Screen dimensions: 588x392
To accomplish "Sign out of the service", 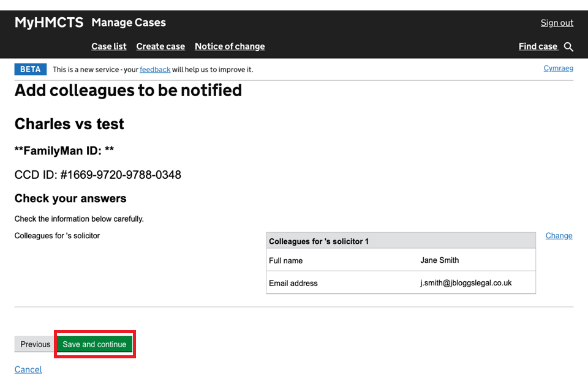I will (557, 23).
